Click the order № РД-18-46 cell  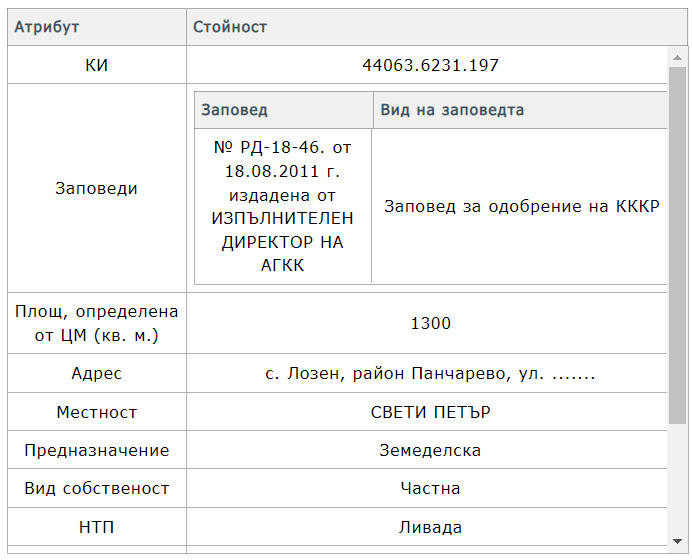(x=283, y=206)
